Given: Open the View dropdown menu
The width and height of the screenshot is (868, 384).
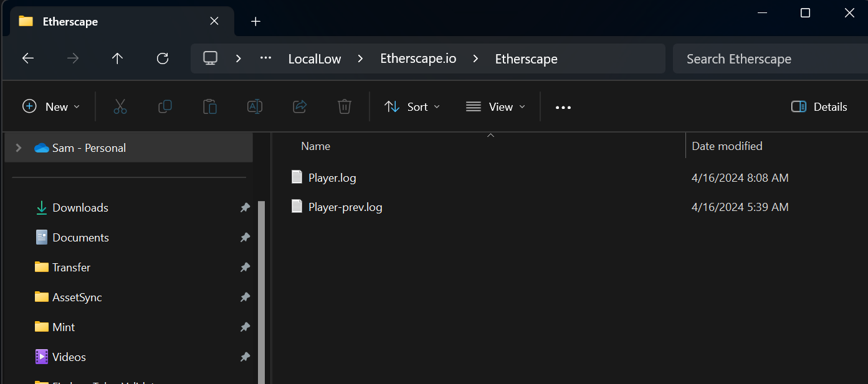Looking at the screenshot, I should pos(495,107).
